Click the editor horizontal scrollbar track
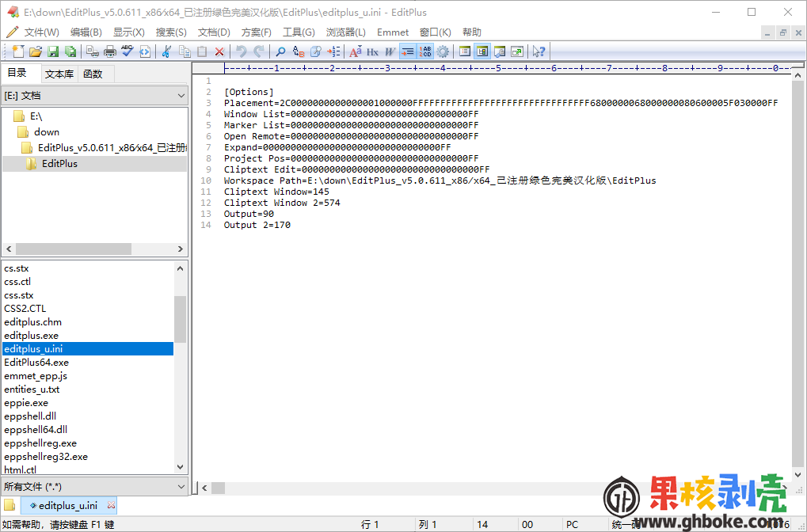This screenshot has height=532, width=807. 475,488
